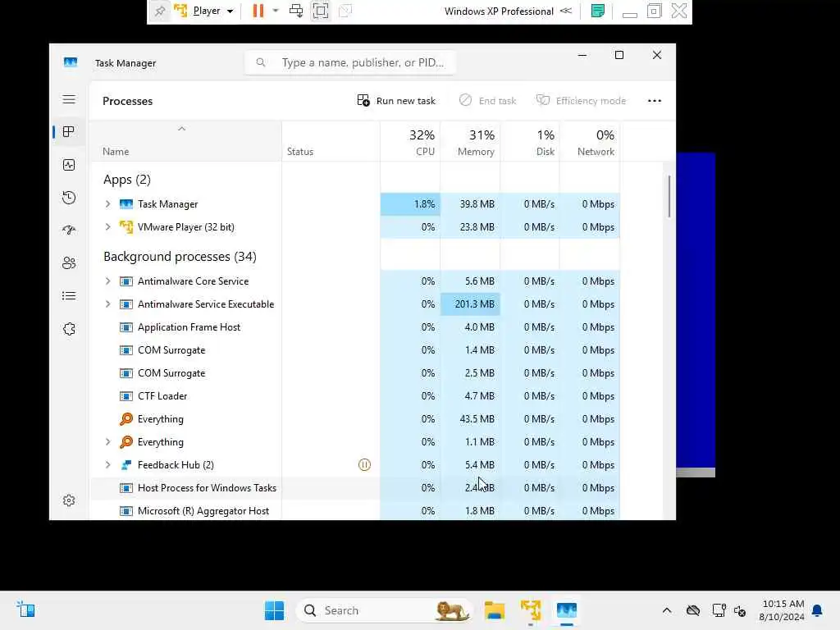Focus the Task Manager search field
Screen dimensions: 840x630
point(349,62)
